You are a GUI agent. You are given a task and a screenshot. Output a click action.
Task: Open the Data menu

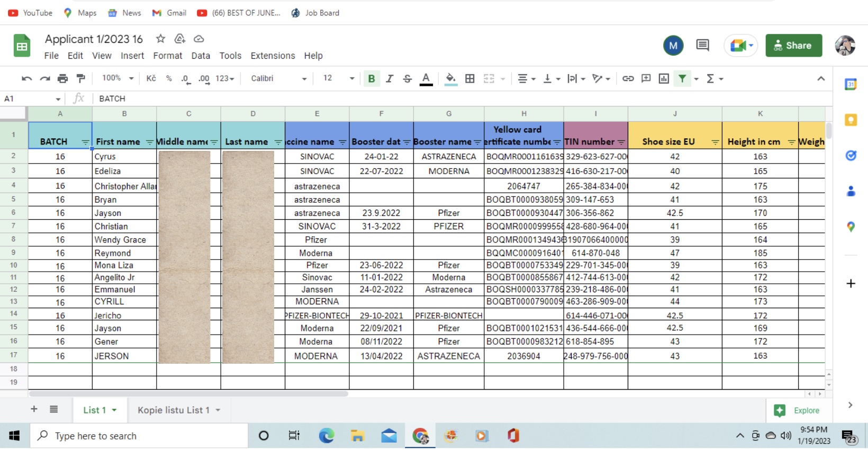(201, 56)
